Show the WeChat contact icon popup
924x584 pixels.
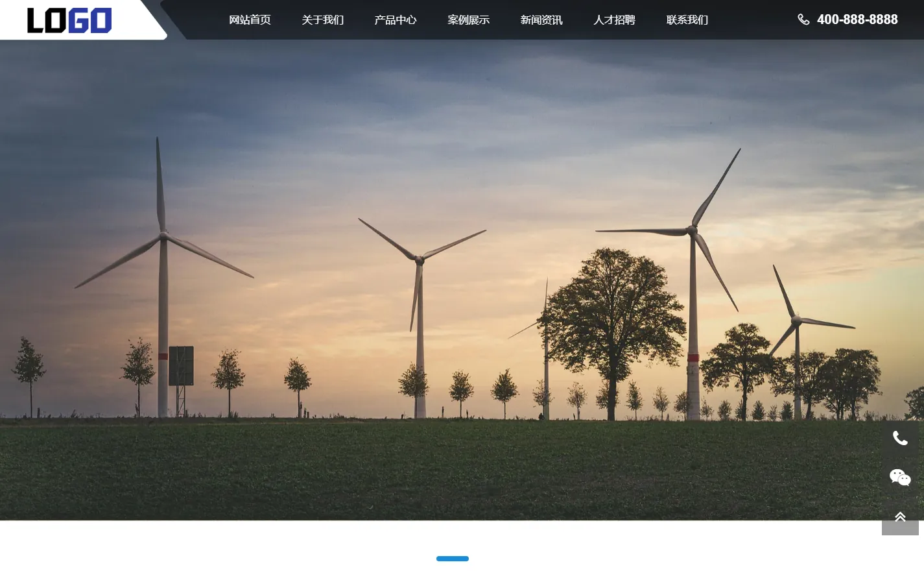(x=900, y=478)
